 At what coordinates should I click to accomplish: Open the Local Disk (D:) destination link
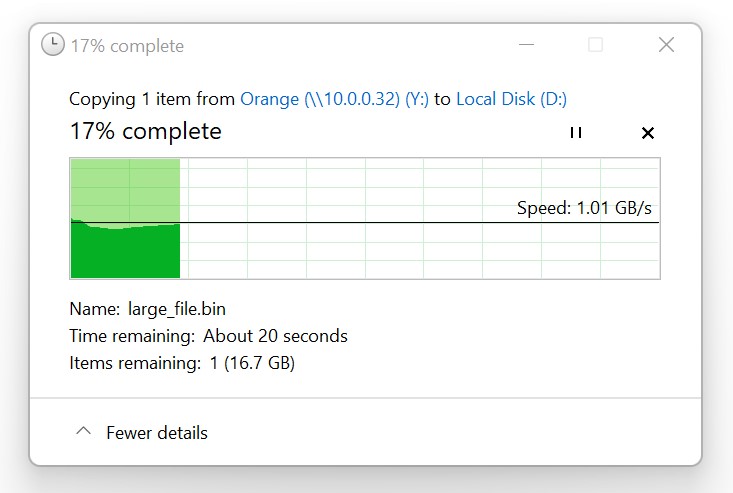511,99
